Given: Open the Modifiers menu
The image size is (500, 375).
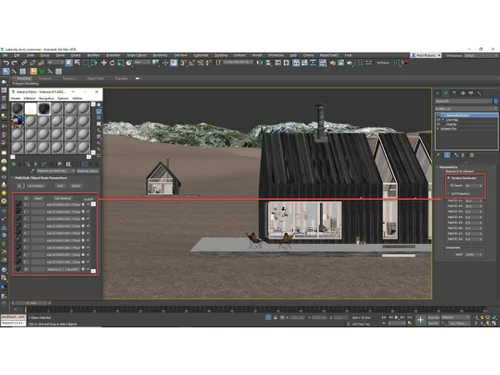Looking at the screenshot, I should coord(93,55).
